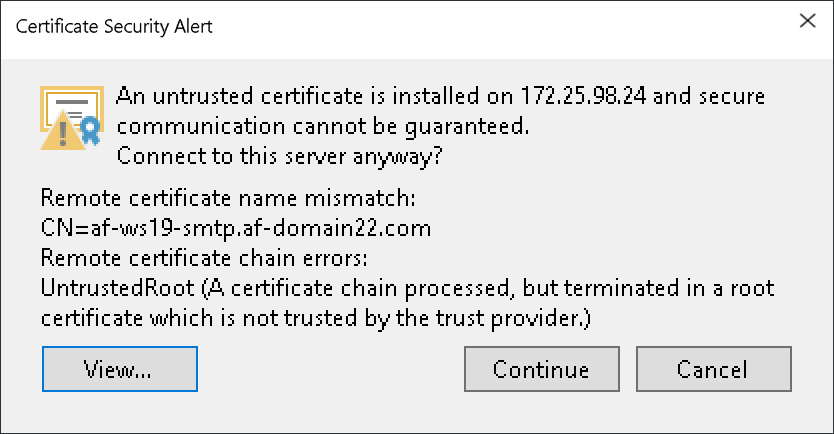834x434 pixels.
Task: Cancel the connection to the server
Action: (x=713, y=369)
